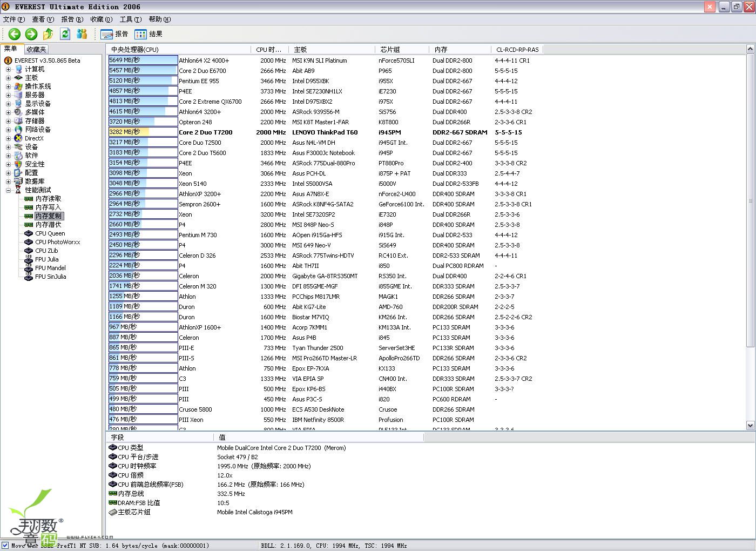The height and width of the screenshot is (551, 756).
Task: Expand the 安全性 tree node
Action: pyautogui.click(x=8, y=164)
